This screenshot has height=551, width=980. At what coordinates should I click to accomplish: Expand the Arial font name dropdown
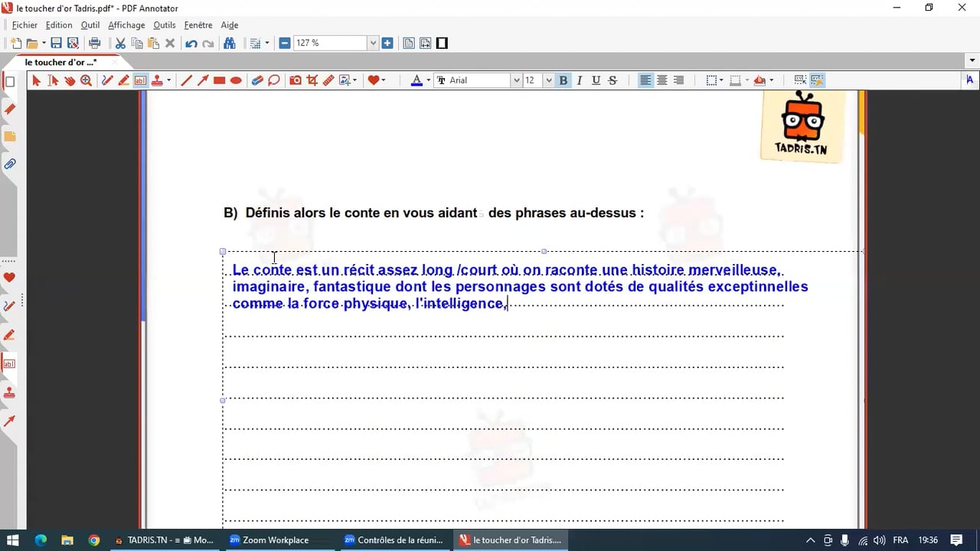[516, 80]
